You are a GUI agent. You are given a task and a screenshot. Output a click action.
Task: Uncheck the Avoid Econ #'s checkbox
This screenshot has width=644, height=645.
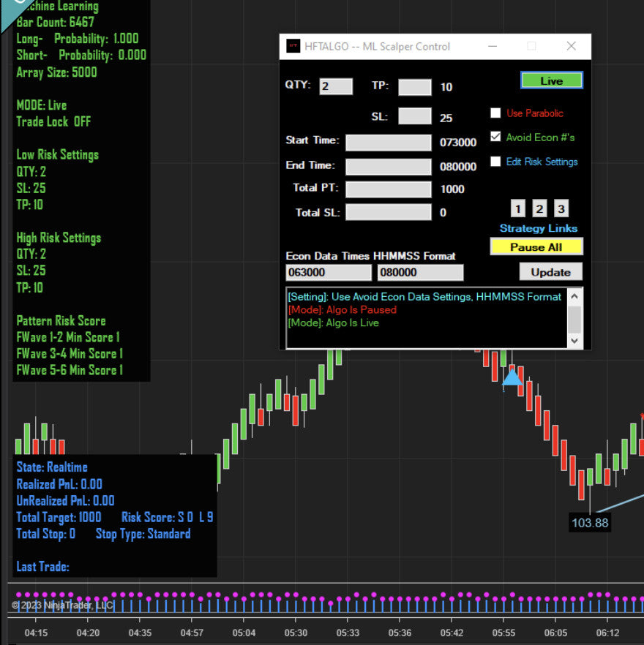coord(495,137)
